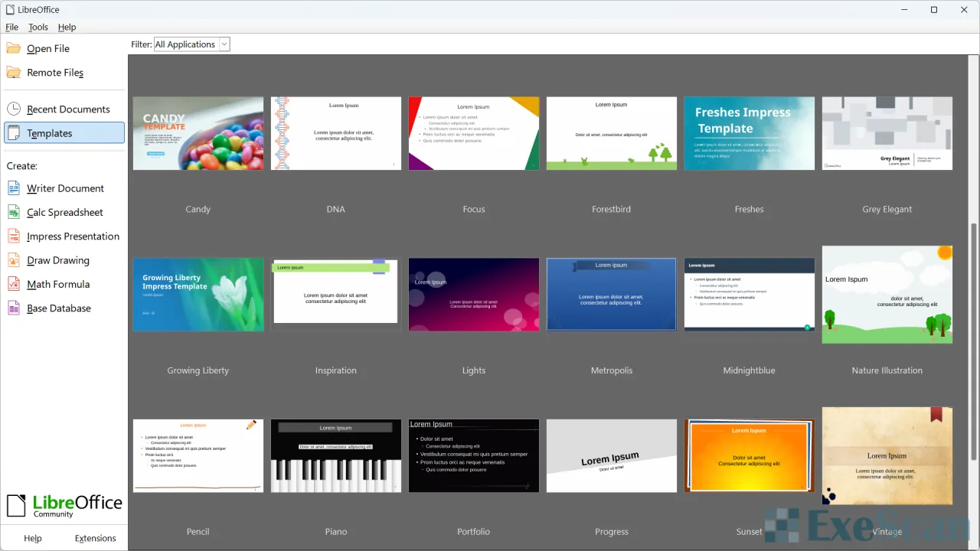980x551 pixels.
Task: Click the Base Database icon
Action: pos(14,308)
